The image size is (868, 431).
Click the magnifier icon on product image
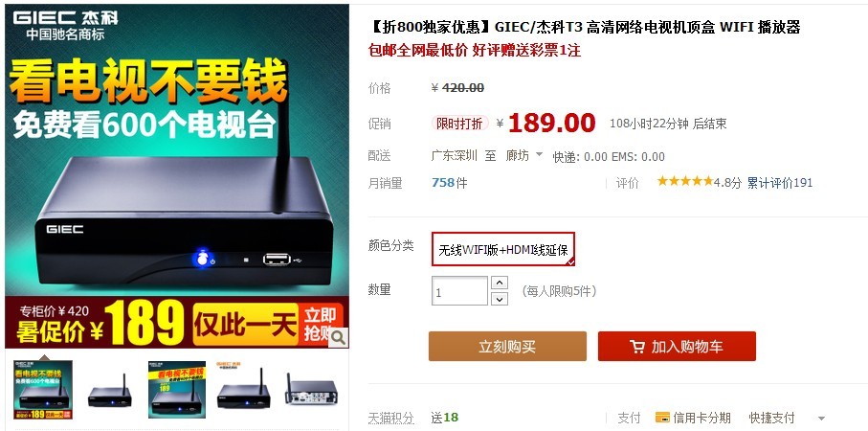[338, 337]
